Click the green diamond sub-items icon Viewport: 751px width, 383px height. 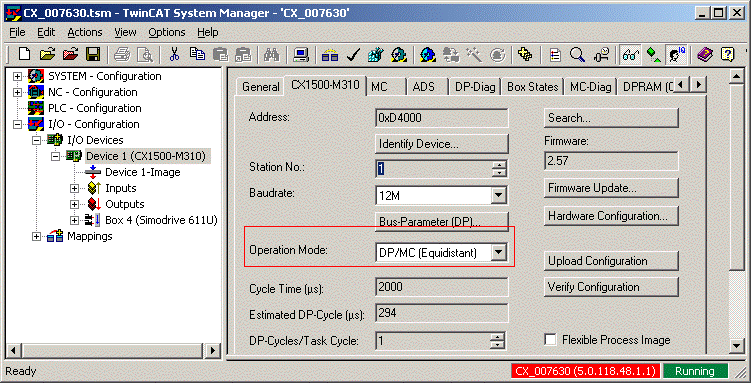tap(653, 55)
